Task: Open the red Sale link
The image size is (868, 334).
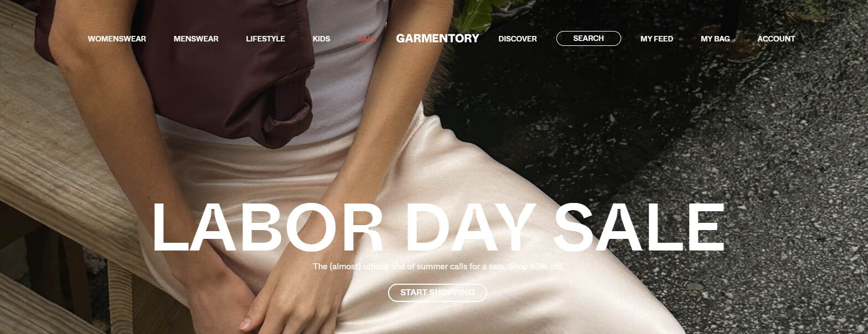Action: point(367,39)
